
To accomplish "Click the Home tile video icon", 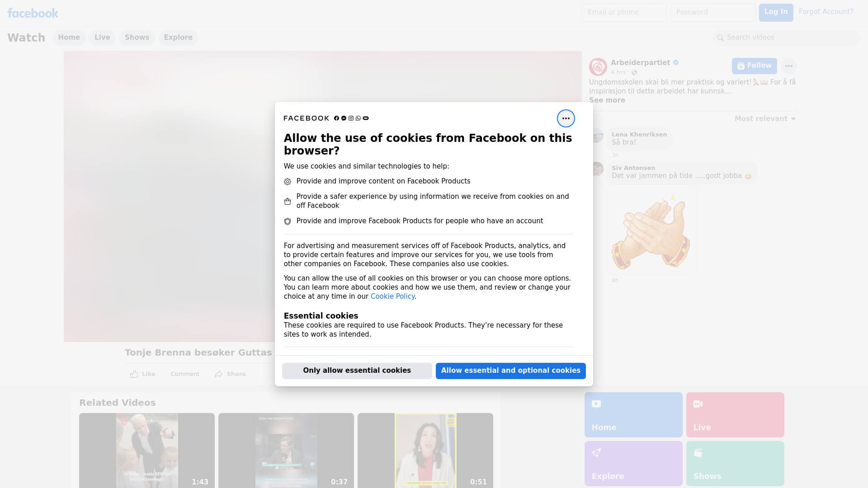I will (596, 404).
